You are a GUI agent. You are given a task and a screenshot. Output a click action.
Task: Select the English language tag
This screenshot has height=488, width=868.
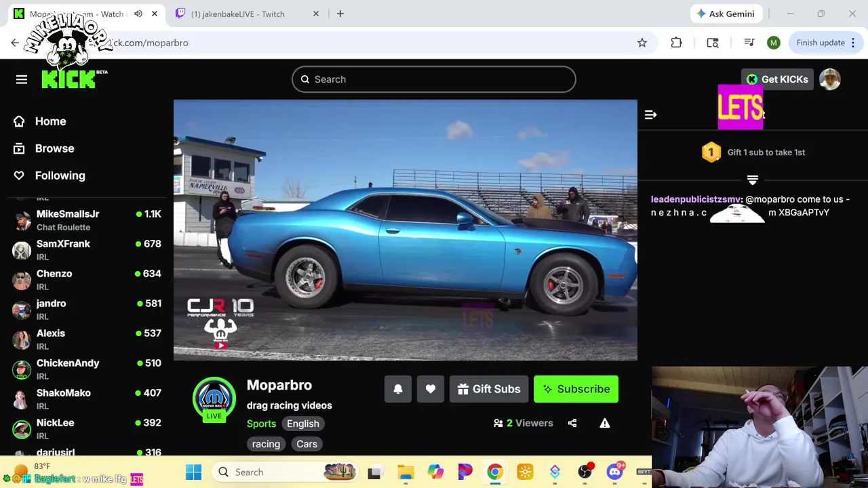pos(302,424)
